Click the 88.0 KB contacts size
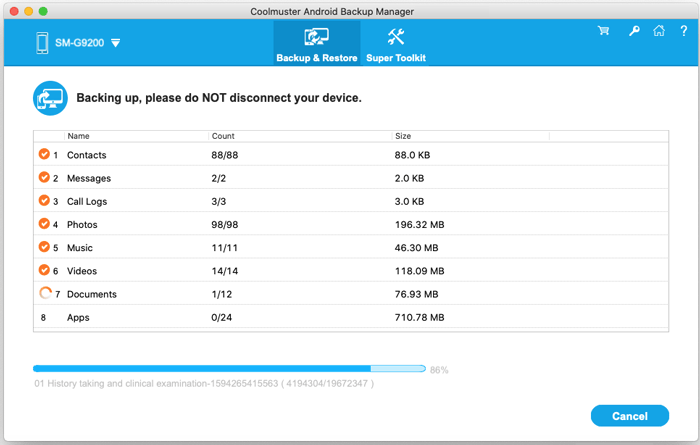This screenshot has width=700, height=445. pyautogui.click(x=412, y=155)
